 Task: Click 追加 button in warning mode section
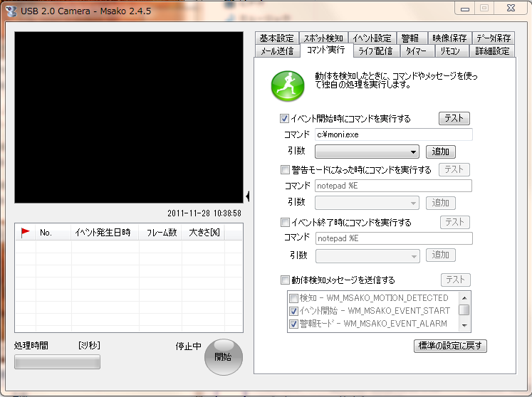(x=440, y=203)
